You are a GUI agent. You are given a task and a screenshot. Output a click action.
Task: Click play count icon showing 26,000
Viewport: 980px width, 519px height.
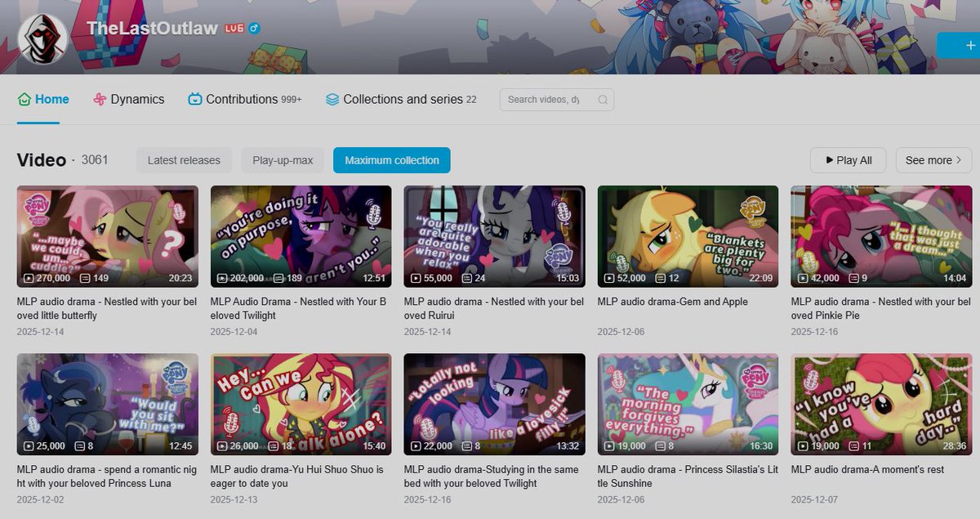[x=222, y=446]
